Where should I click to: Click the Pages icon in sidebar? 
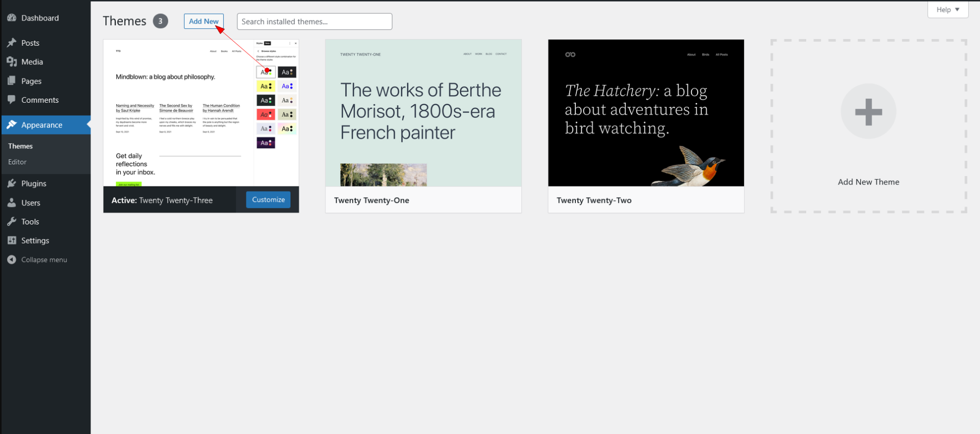coord(12,81)
